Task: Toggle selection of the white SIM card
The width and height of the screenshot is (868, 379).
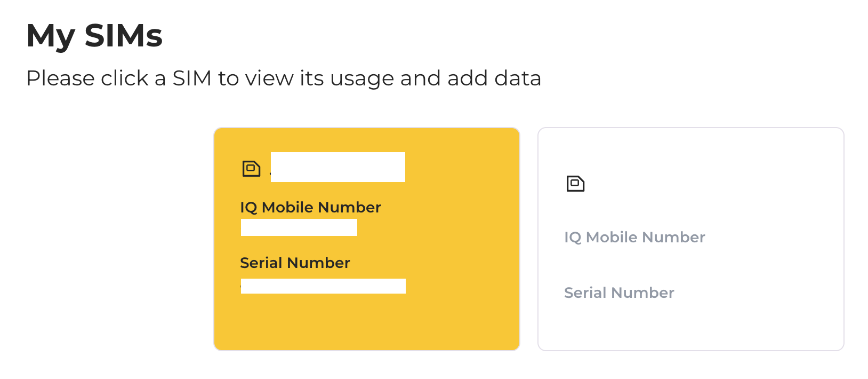Action: [691, 331]
